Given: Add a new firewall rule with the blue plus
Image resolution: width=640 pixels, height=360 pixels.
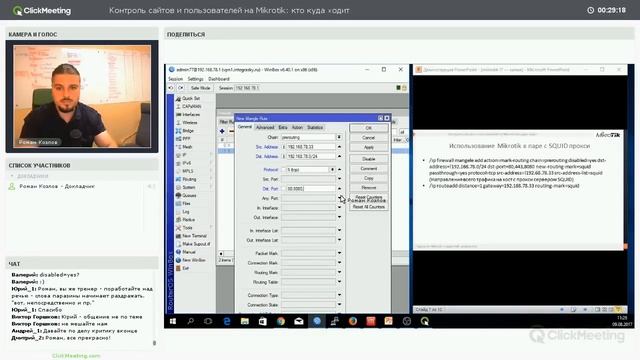Looking at the screenshot, I should pyautogui.click(x=222, y=131).
